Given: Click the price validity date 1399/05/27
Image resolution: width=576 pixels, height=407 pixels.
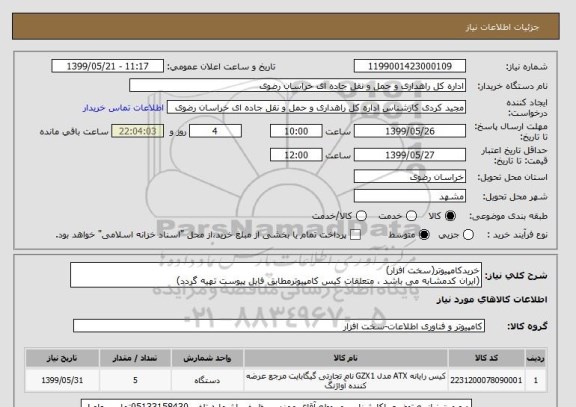Looking at the screenshot, I should click(410, 155).
